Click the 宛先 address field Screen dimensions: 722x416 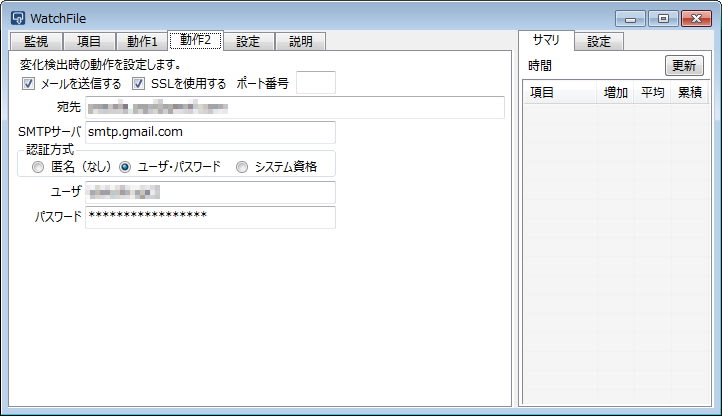[294, 107]
